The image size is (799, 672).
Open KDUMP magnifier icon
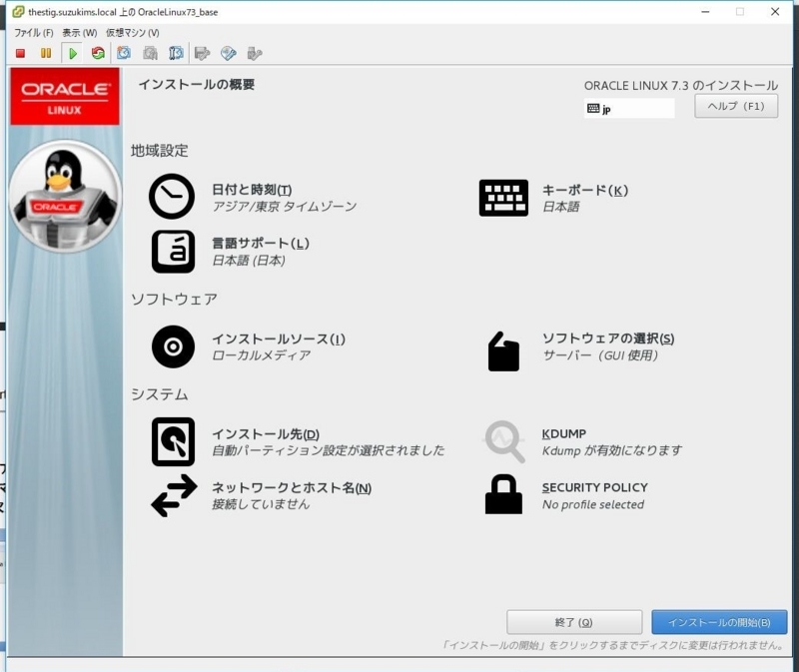coord(504,441)
